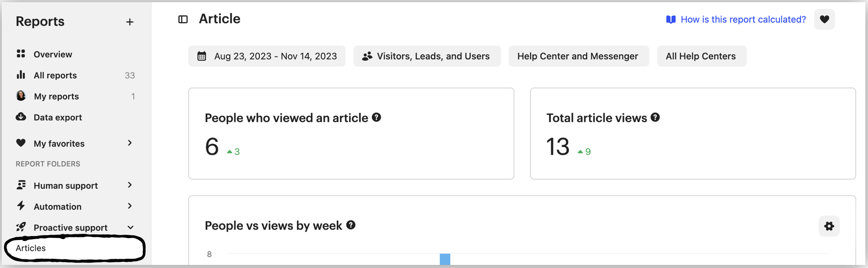Click help icon next to People vs views by week
Image resolution: width=868 pixels, height=268 pixels.
351,225
